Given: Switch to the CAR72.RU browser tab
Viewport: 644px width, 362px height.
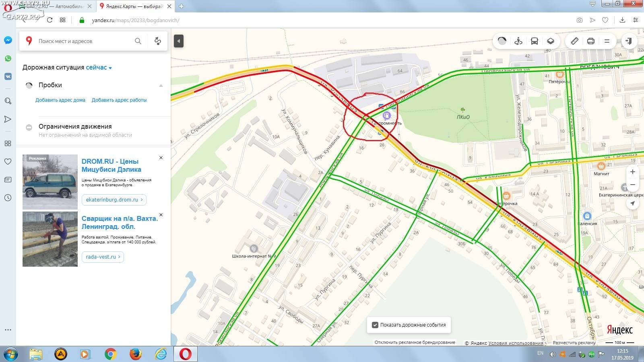Looking at the screenshot, I should (56, 6).
